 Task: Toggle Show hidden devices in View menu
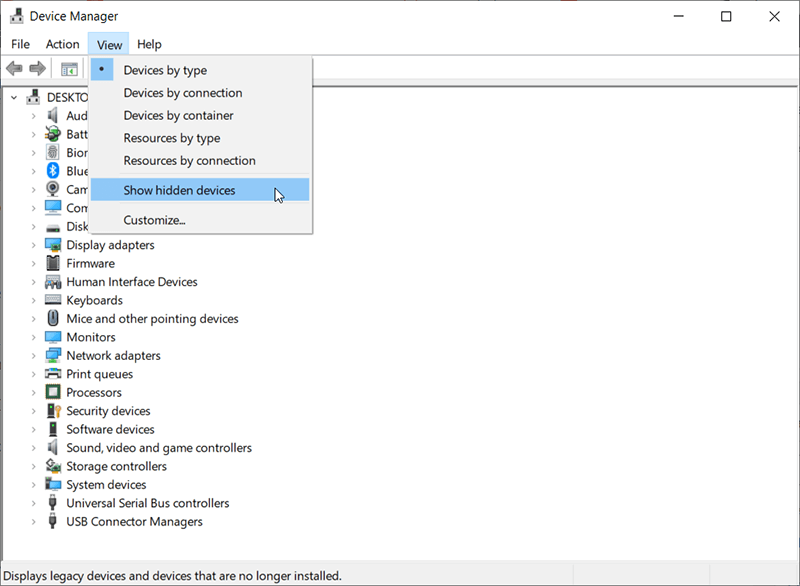point(200,190)
